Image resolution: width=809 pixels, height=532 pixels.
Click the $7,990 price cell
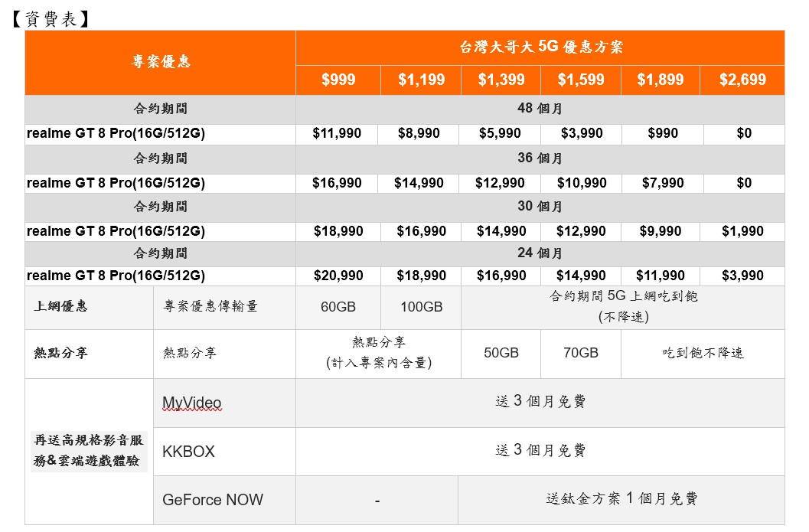tap(662, 183)
